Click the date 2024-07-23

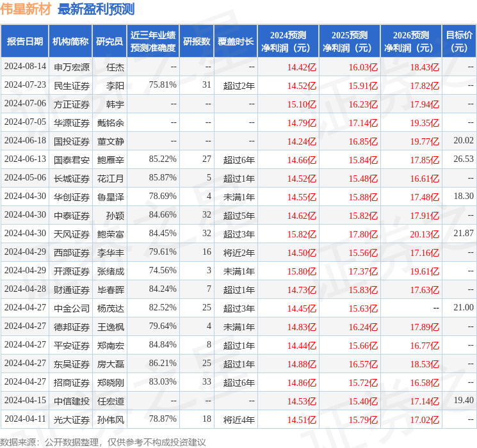[x=25, y=85]
